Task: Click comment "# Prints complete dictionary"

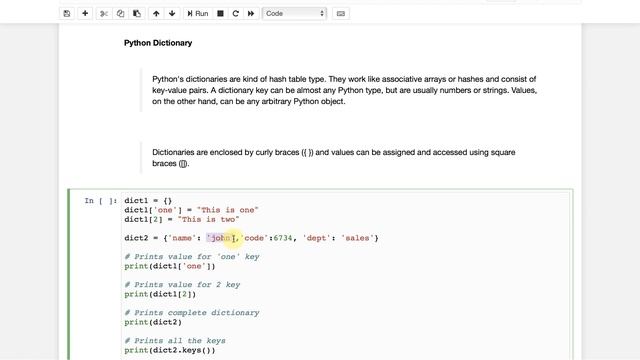Action: [192, 313]
